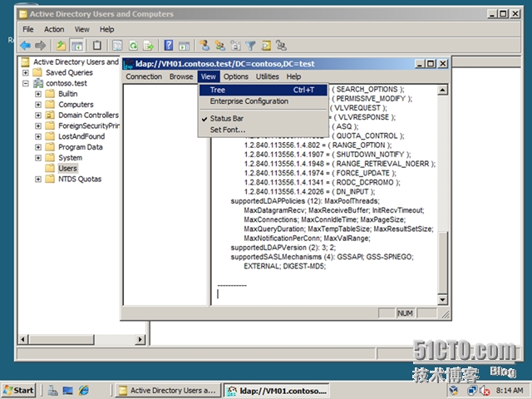Image resolution: width=532 pixels, height=399 pixels.
Task: Choose Set Font... menu entry
Action: point(263,130)
